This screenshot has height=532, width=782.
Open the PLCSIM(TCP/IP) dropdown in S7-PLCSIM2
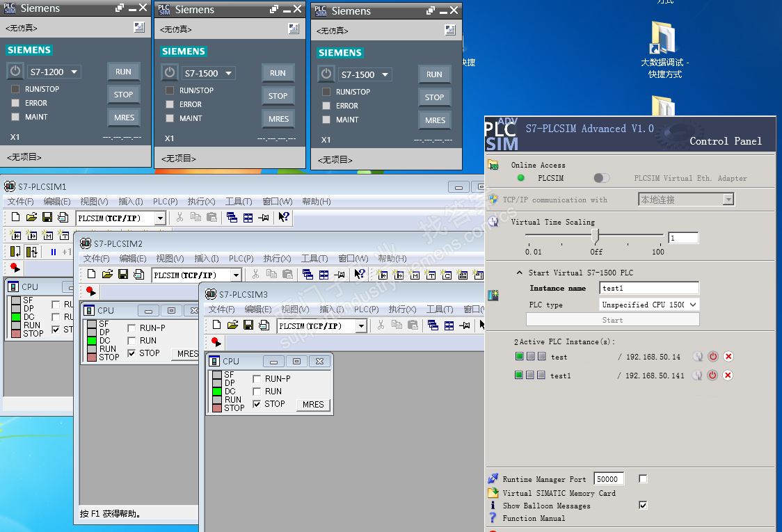pyautogui.click(x=236, y=275)
